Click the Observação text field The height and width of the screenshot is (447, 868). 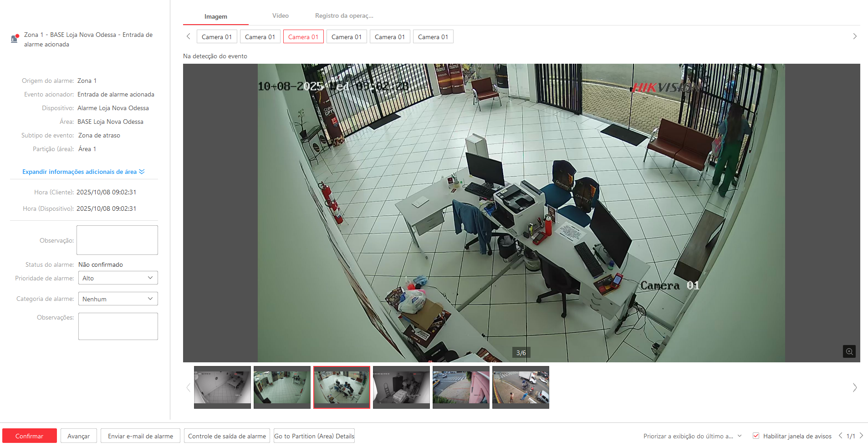(117, 240)
